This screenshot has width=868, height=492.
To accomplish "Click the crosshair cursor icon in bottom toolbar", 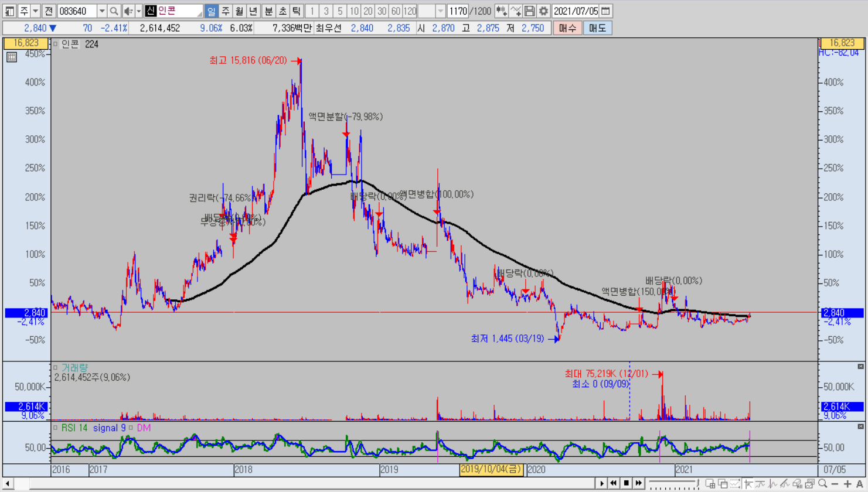I will pyautogui.click(x=748, y=484).
